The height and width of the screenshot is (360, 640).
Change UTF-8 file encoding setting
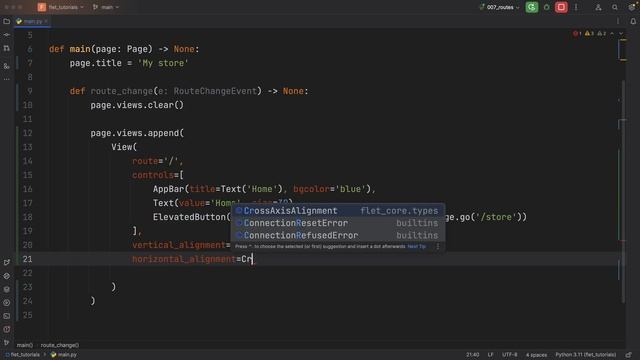click(x=510, y=355)
